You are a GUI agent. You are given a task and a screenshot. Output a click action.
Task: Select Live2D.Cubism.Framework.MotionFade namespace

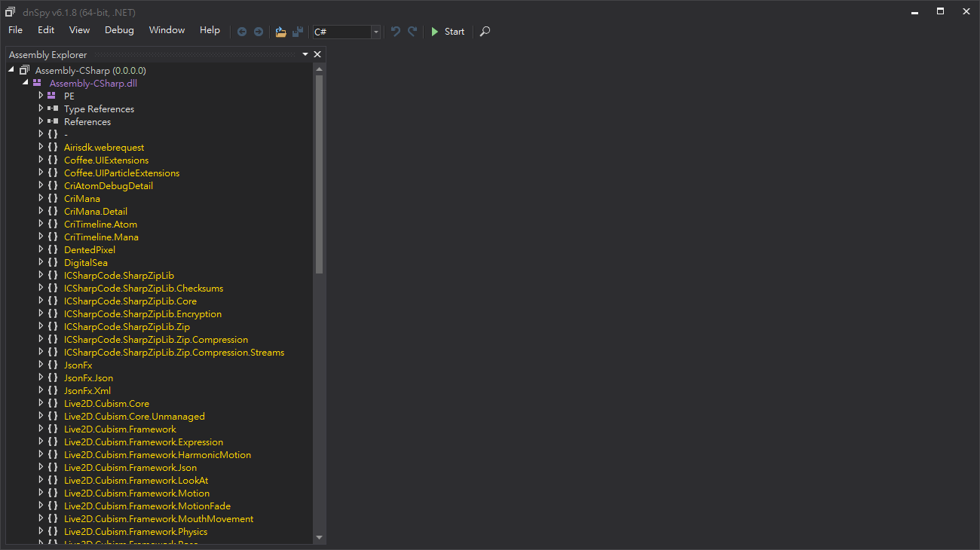click(147, 506)
